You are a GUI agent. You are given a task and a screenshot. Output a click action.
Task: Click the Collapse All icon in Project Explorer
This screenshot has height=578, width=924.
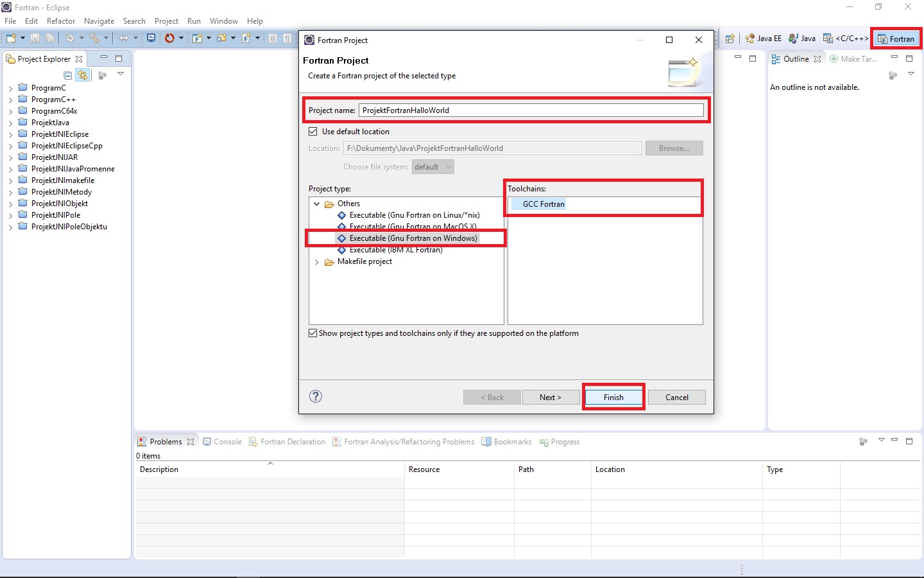pos(68,75)
